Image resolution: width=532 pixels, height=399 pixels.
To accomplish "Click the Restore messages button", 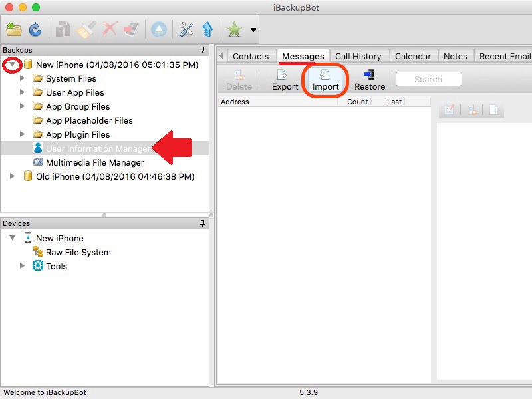I will (370, 80).
